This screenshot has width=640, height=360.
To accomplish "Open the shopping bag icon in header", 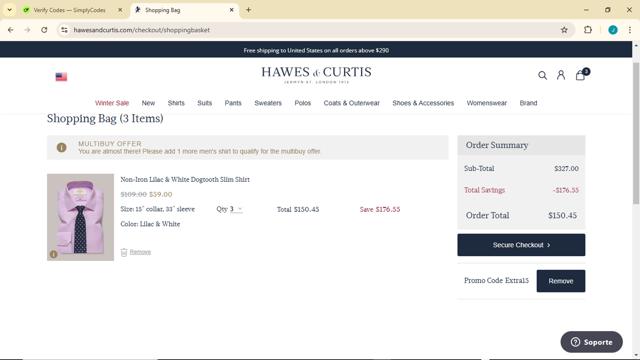I will pos(581,75).
